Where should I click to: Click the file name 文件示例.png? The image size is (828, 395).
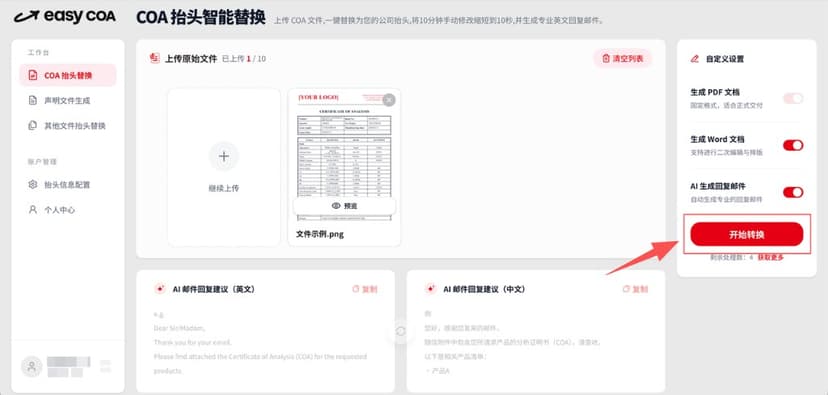tap(320, 234)
